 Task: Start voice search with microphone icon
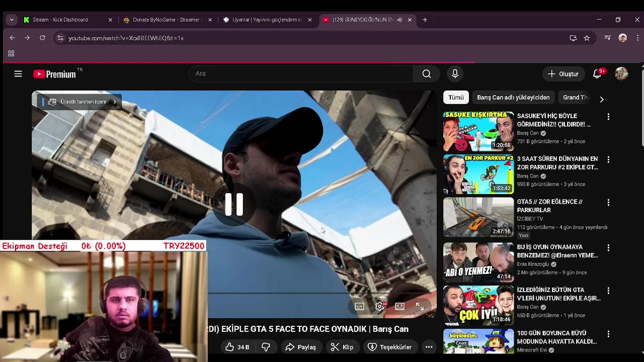click(455, 74)
